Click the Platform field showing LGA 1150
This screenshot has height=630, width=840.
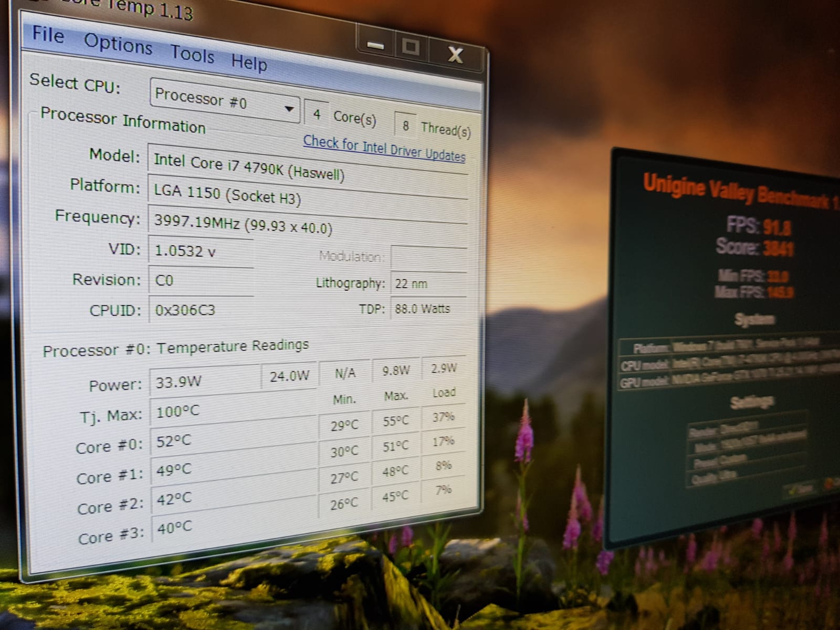click(308, 198)
